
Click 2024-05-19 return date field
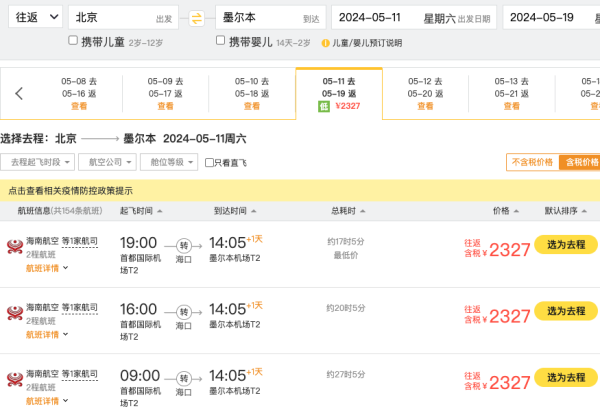pyautogui.click(x=551, y=17)
